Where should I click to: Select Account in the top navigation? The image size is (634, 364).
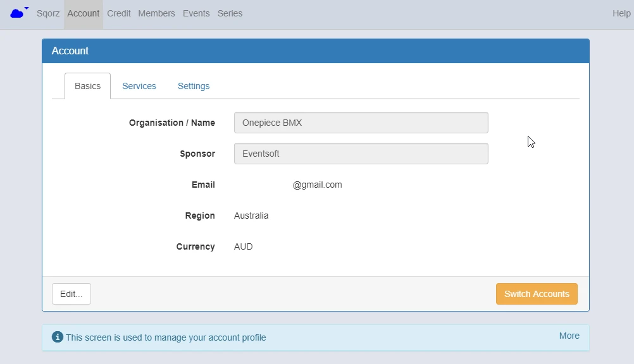(84, 13)
